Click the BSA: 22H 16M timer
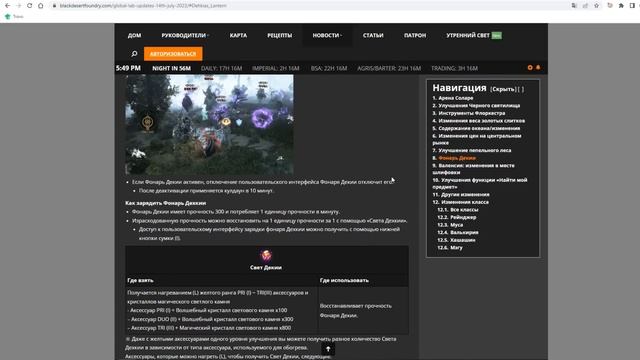The image size is (640, 360). (329, 68)
